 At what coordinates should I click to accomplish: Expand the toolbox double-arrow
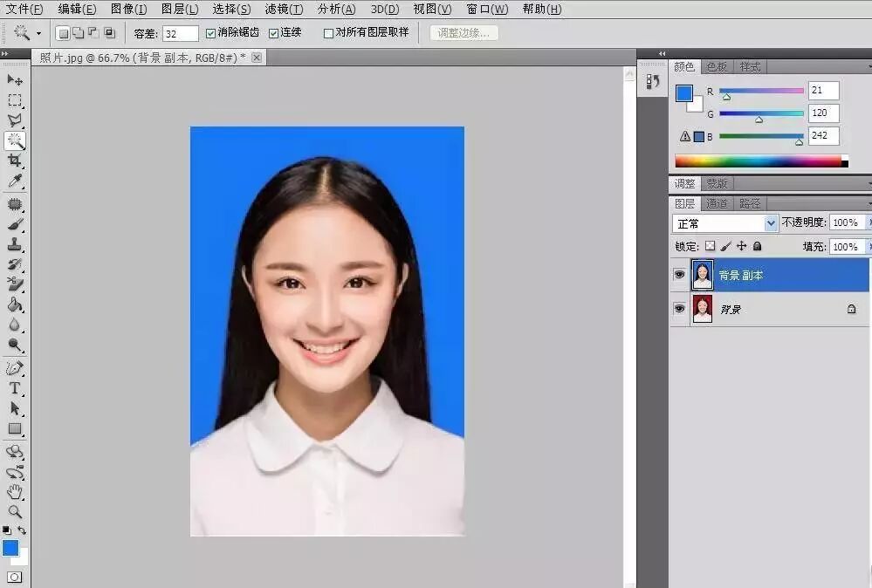click(x=4, y=54)
